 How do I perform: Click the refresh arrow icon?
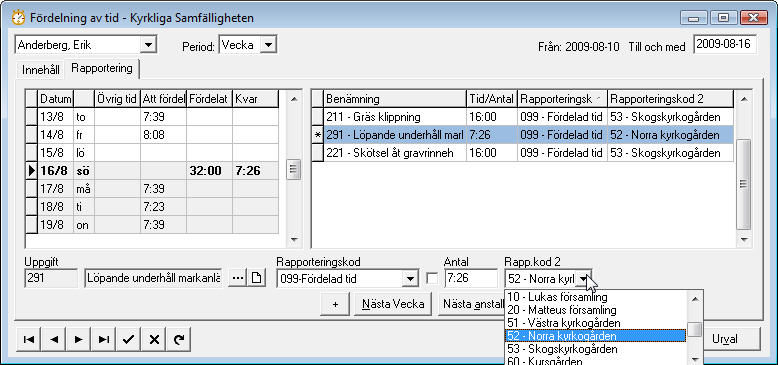[179, 339]
